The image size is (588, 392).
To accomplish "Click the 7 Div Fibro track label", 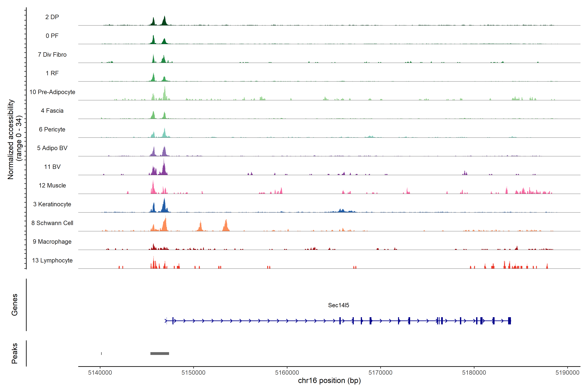I will 52,55.
